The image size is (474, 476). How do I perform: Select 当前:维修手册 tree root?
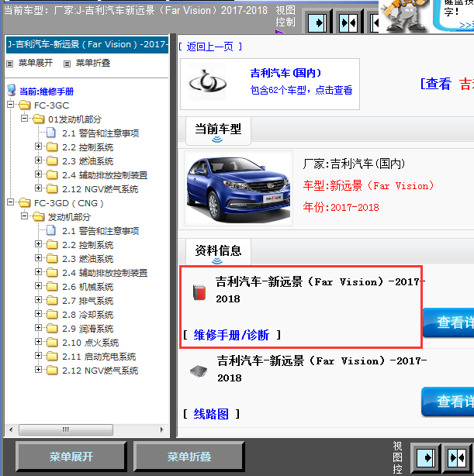[47, 91]
